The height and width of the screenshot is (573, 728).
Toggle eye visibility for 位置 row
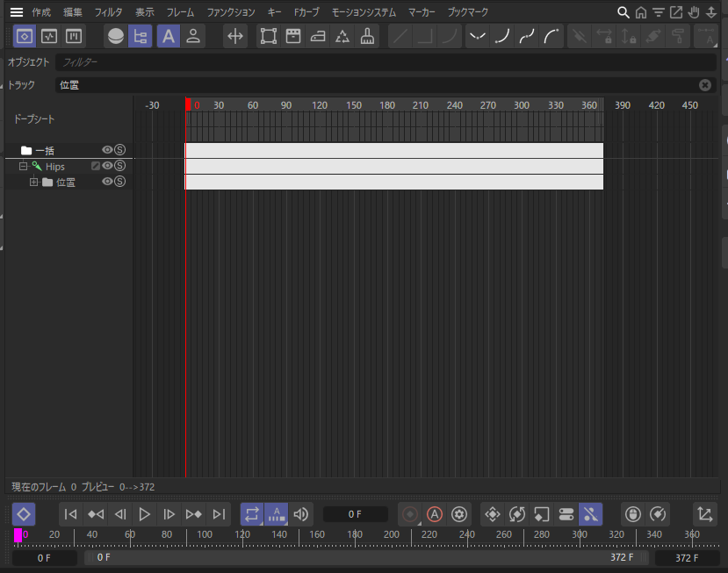pyautogui.click(x=107, y=182)
